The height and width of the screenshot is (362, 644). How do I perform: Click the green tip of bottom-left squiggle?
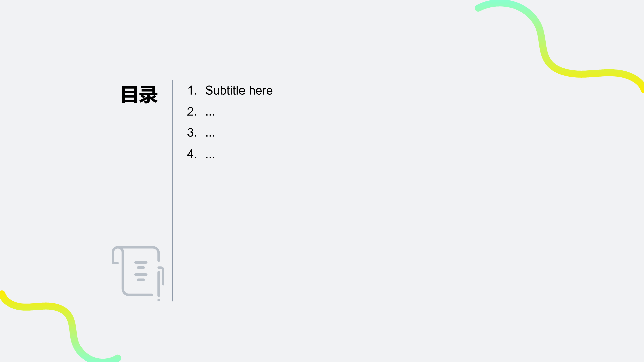[x=117, y=358]
